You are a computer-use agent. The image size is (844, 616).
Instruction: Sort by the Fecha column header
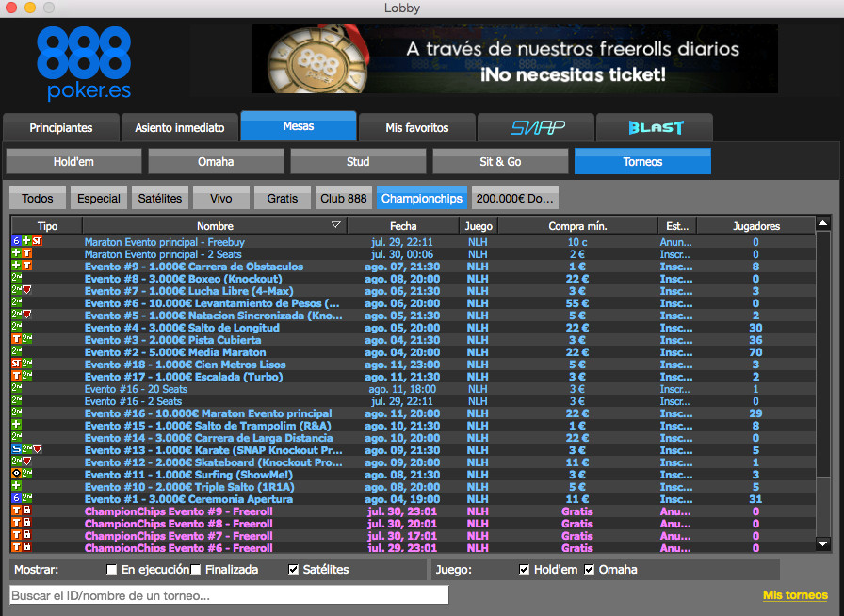[403, 226]
